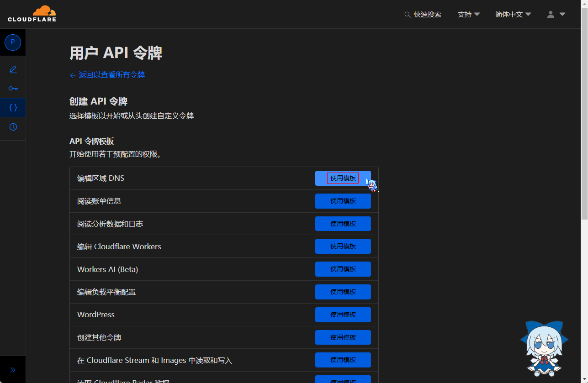Click the Cloudflare logo
The height and width of the screenshot is (383, 588).
(x=32, y=14)
